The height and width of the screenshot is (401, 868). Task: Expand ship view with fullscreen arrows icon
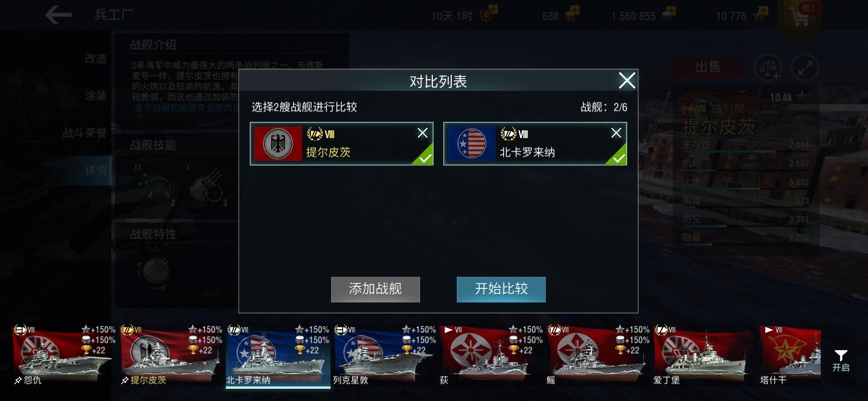click(x=805, y=68)
